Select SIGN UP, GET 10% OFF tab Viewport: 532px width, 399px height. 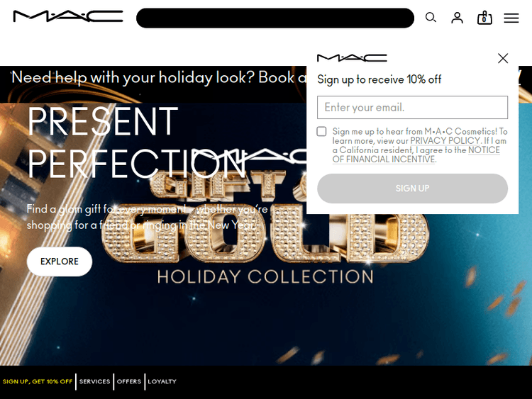38,381
